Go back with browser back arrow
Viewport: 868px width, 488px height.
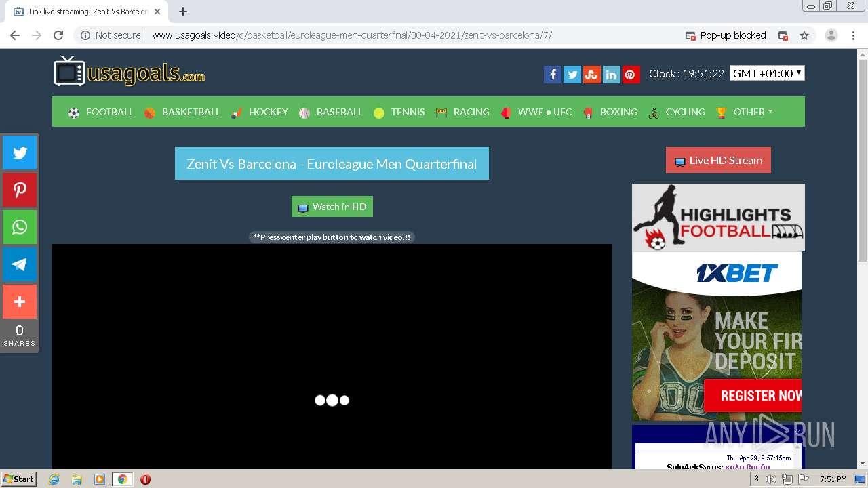click(15, 35)
